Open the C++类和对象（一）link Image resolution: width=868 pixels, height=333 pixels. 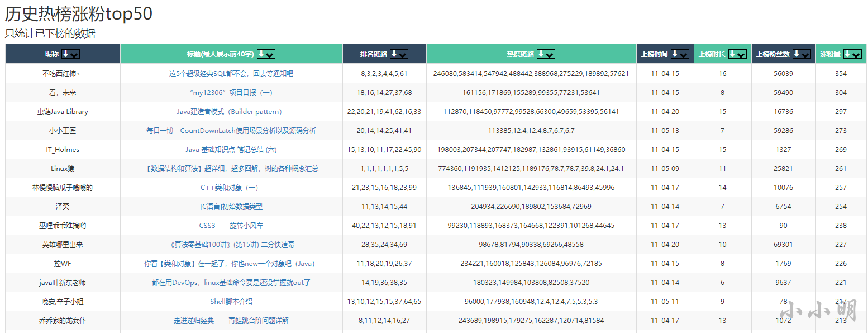[231, 188]
